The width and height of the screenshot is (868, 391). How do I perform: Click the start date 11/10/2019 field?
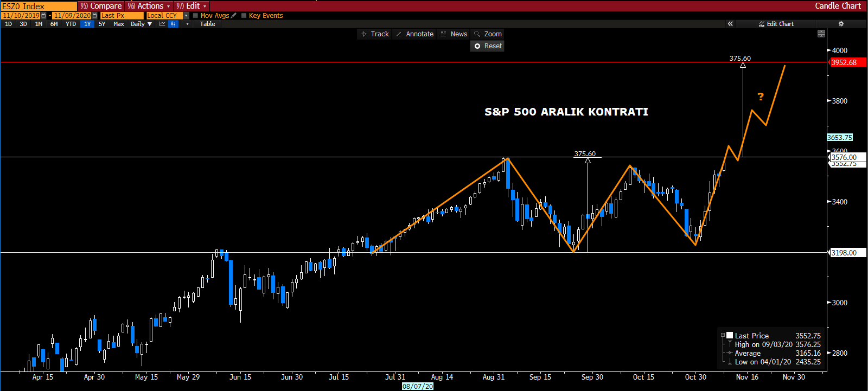(21, 16)
